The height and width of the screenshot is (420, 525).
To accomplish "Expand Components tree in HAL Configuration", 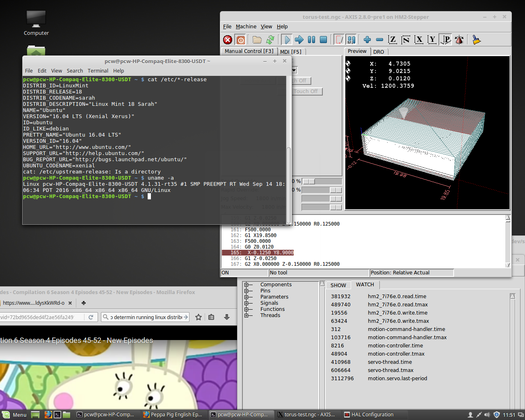I will pyautogui.click(x=246, y=285).
